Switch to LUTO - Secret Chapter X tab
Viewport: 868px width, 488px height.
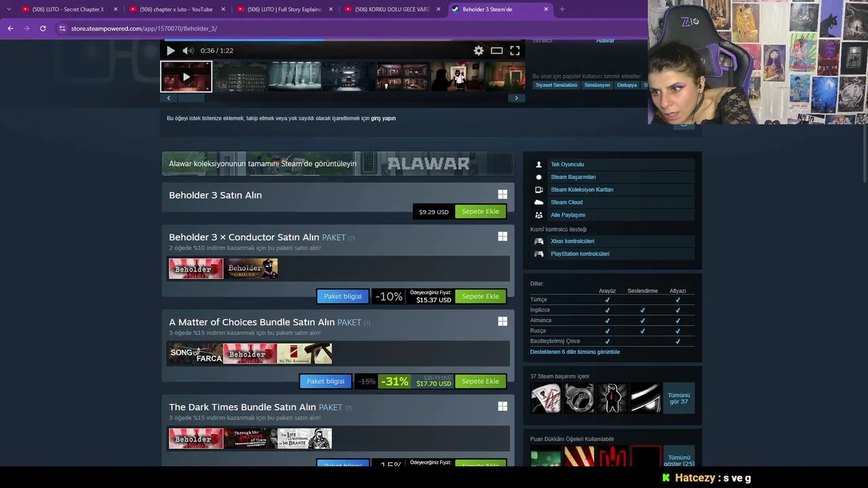tap(68, 9)
